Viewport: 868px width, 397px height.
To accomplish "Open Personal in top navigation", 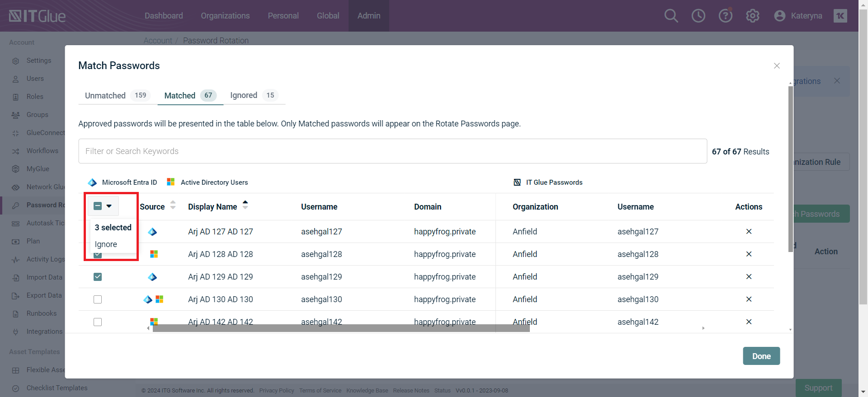I will point(283,16).
